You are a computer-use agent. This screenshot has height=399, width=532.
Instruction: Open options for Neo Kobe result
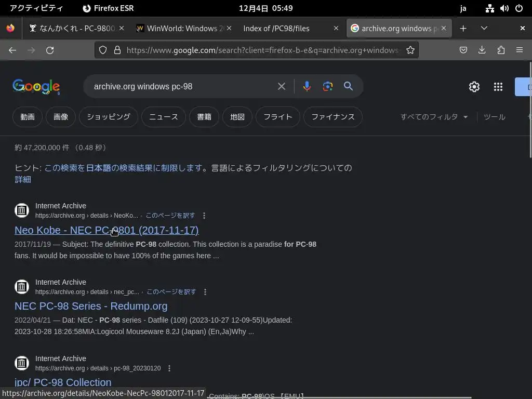click(204, 216)
